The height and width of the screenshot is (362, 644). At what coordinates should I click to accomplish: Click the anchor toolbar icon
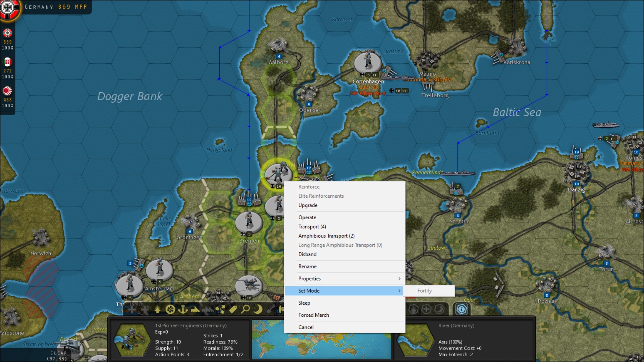tap(183, 309)
